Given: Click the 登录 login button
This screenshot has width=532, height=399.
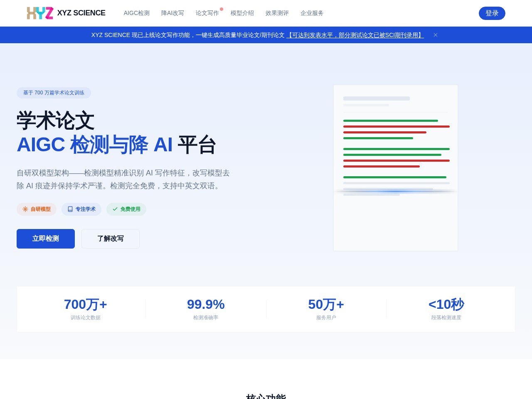Looking at the screenshot, I should 492,13.
